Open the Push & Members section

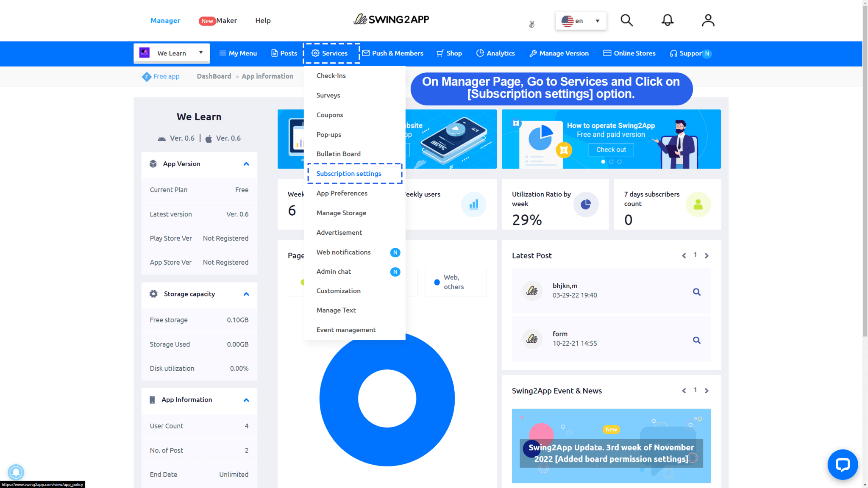pos(393,53)
